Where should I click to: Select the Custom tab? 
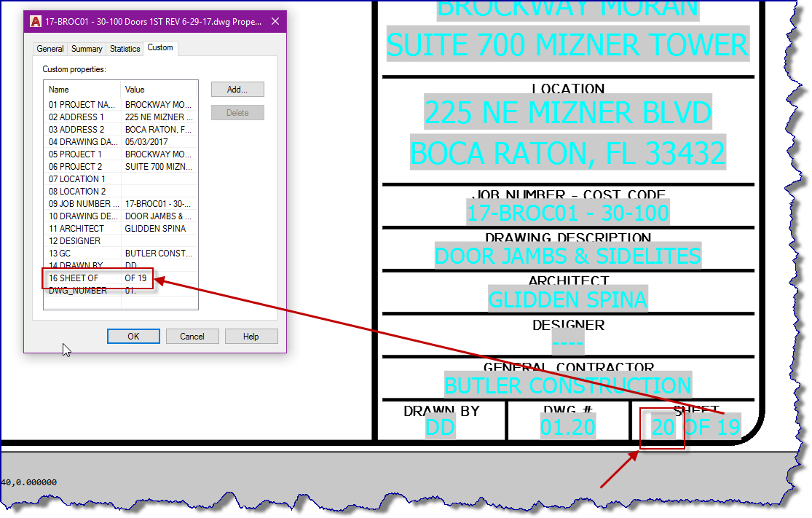click(x=160, y=47)
